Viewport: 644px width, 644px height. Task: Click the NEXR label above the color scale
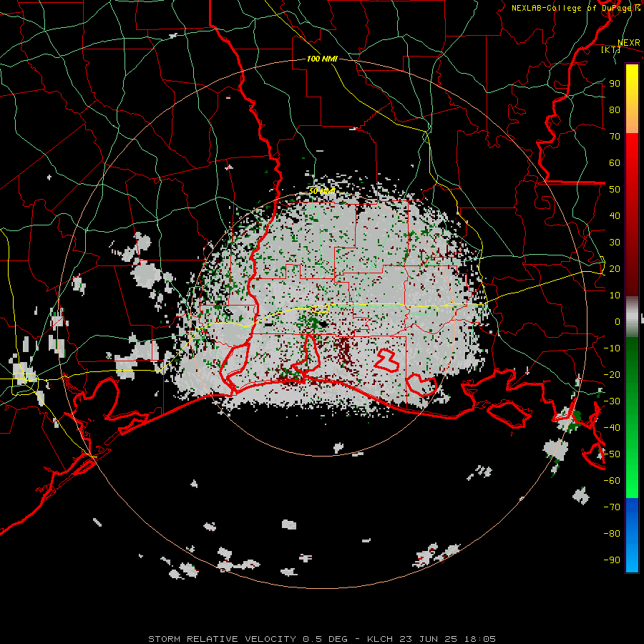(x=629, y=43)
